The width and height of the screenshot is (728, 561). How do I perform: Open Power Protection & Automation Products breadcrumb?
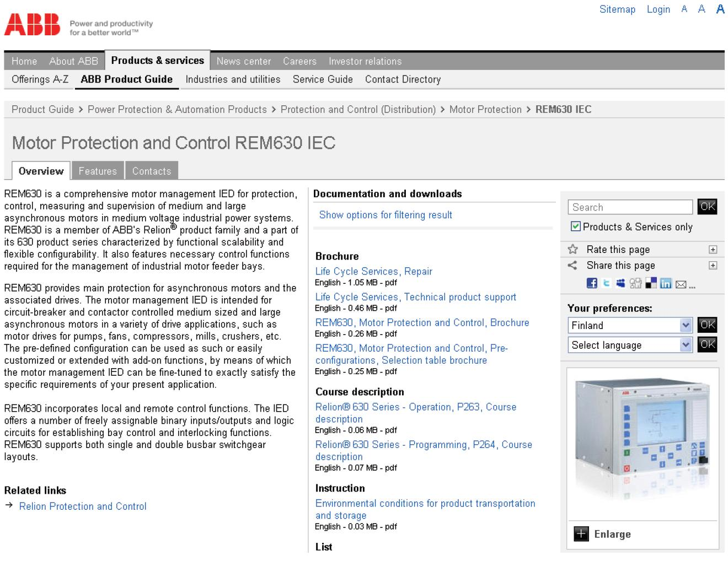(x=177, y=110)
